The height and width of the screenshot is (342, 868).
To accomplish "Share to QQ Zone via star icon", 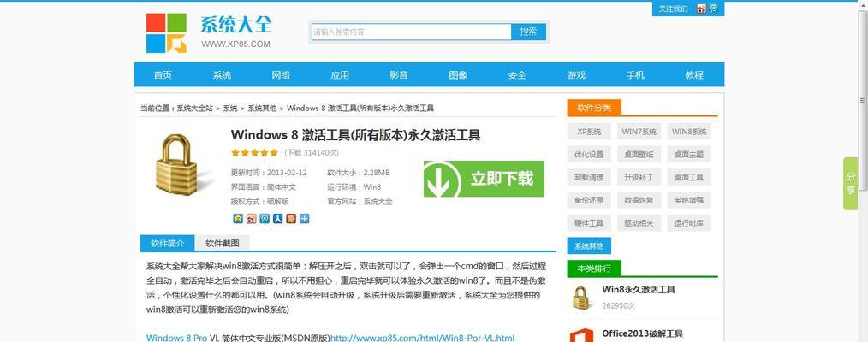I will [237, 219].
